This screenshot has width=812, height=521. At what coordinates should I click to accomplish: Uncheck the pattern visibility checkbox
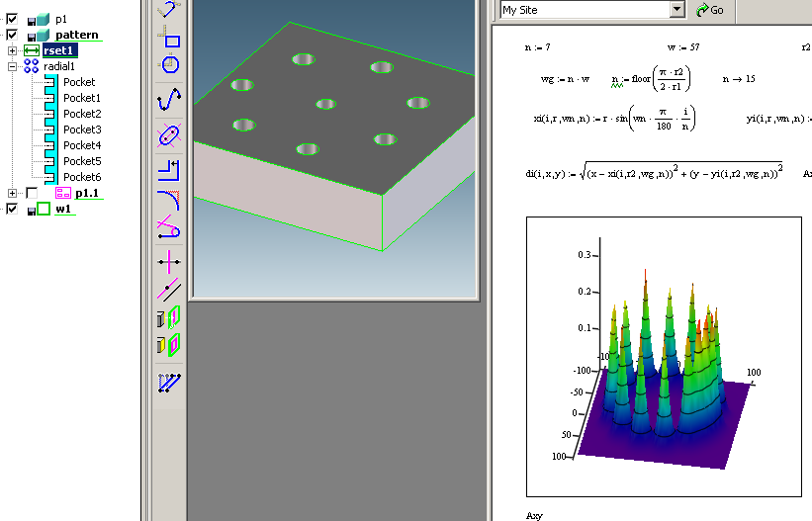tap(12, 36)
